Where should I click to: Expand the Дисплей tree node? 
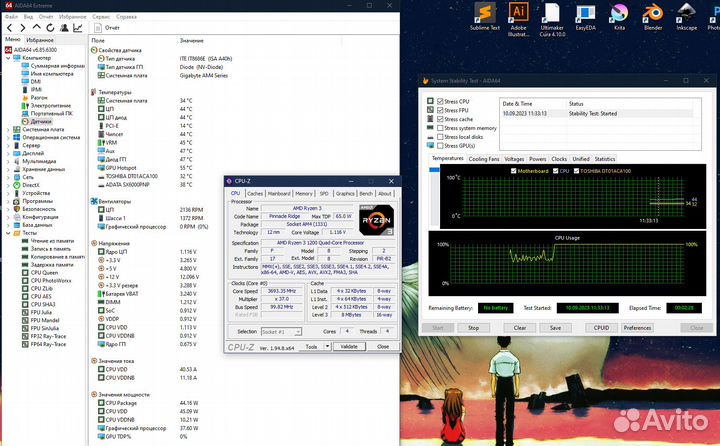pos(8,153)
